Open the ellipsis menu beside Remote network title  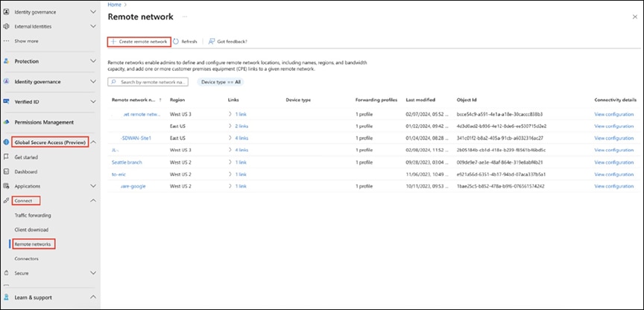pos(185,17)
